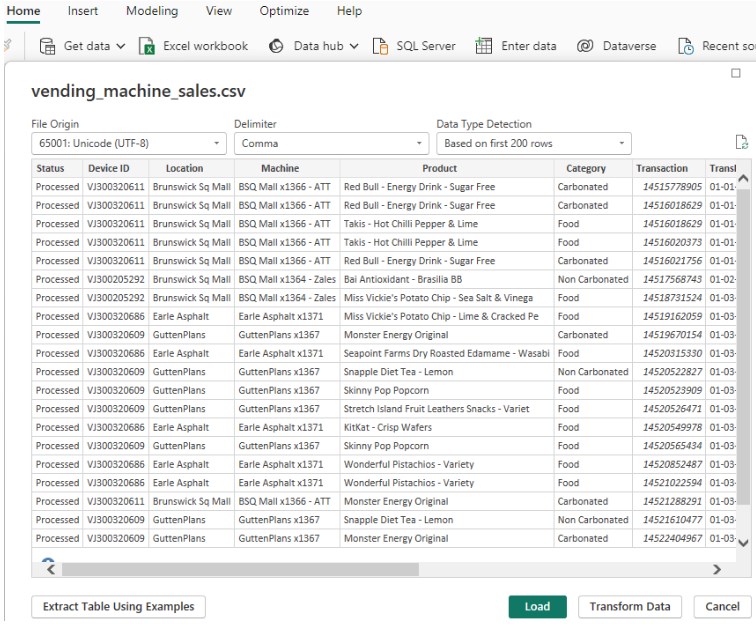Click the vending_machine_sales.csv title
The height and width of the screenshot is (624, 756).
pos(138,91)
